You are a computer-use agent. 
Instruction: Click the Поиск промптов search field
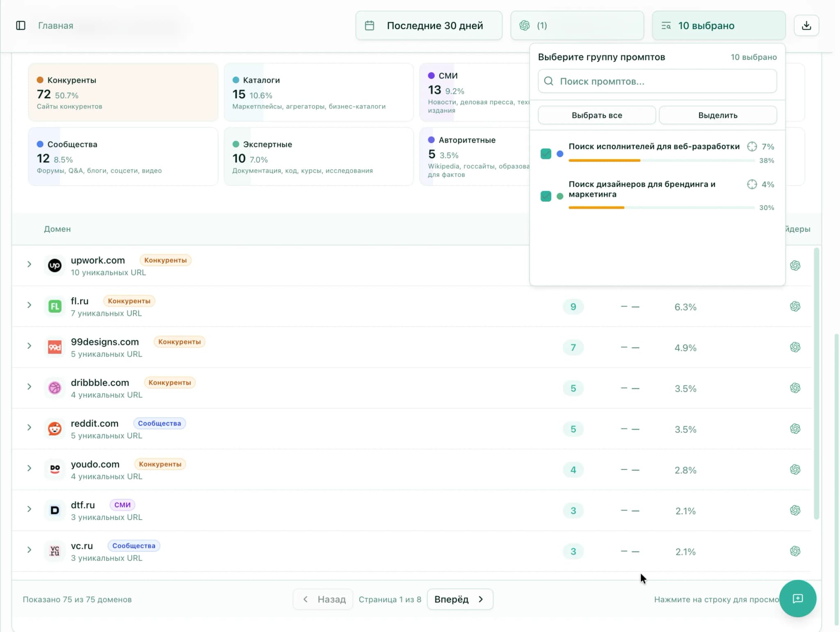pyautogui.click(x=657, y=81)
